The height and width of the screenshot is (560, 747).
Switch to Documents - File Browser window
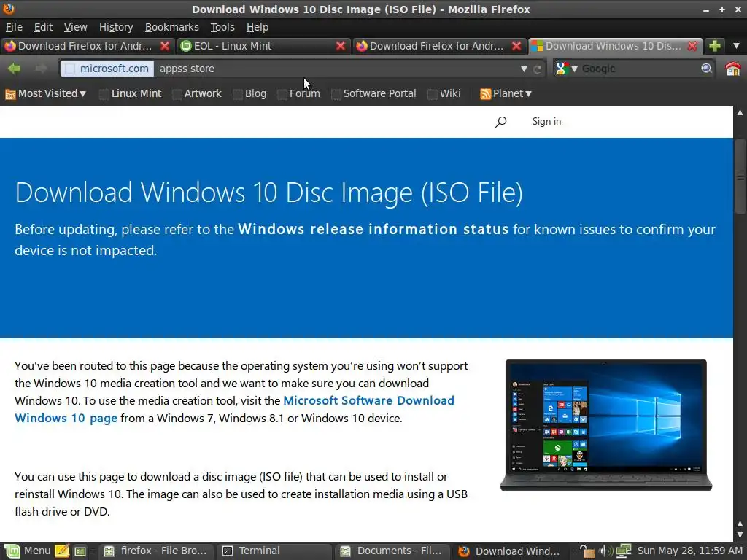393,551
